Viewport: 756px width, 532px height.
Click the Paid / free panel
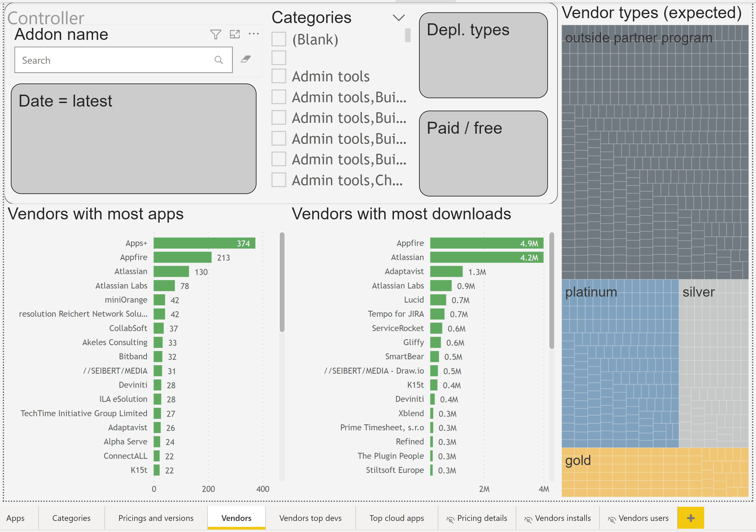(483, 153)
